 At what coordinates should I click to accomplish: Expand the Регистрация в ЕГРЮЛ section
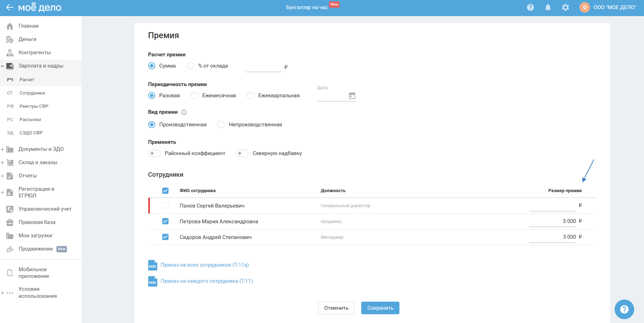coord(2,192)
